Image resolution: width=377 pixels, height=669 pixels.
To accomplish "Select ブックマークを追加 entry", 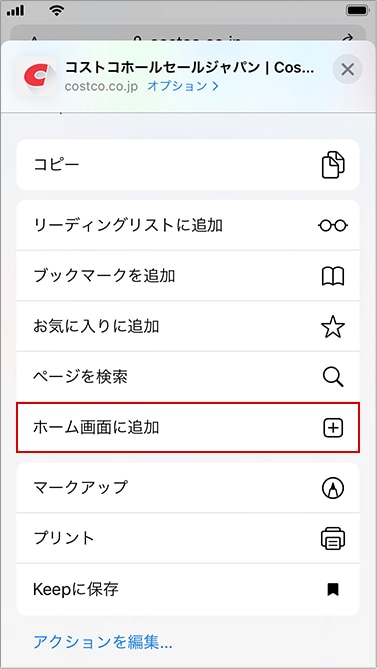I will coord(188,276).
